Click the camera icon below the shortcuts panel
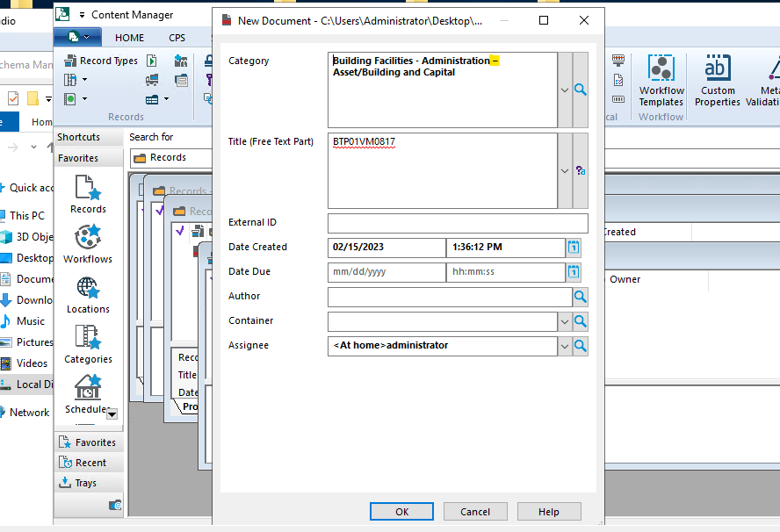The width and height of the screenshot is (780, 532). (x=115, y=505)
